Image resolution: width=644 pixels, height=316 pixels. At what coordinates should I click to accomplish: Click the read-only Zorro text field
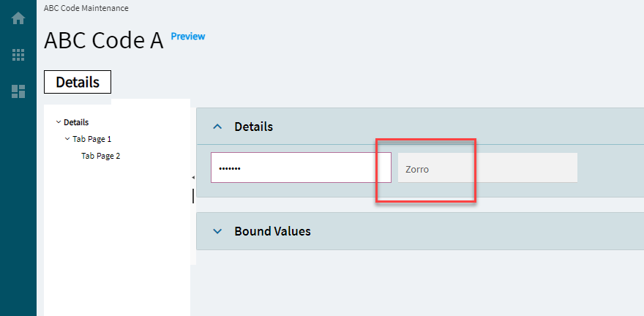[487, 168]
